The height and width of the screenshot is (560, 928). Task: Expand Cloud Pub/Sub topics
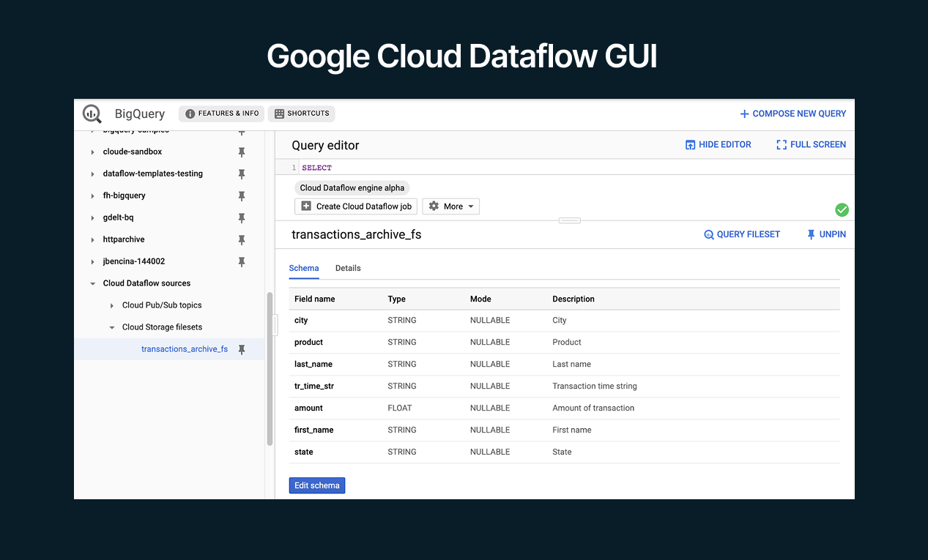tap(112, 305)
